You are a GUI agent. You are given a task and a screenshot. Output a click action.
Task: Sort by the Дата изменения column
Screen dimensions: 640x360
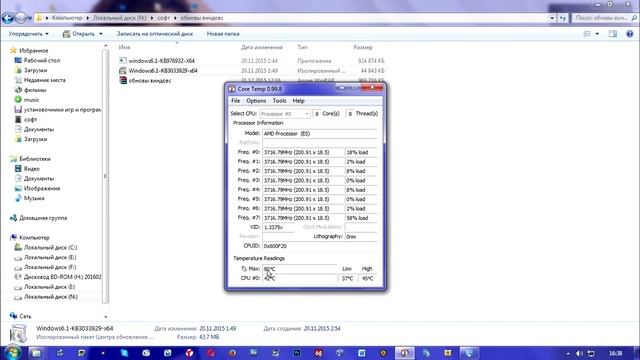262,47
